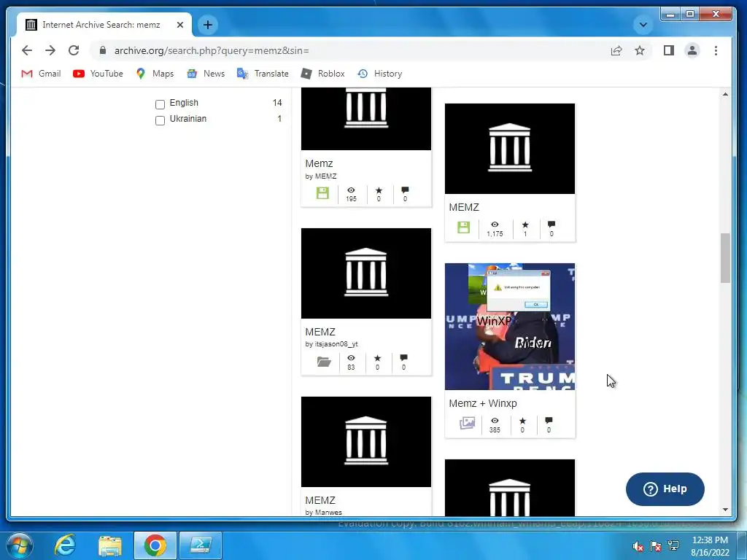The width and height of the screenshot is (747, 560).
Task: Open Chrome side panel icon
Action: tap(669, 50)
